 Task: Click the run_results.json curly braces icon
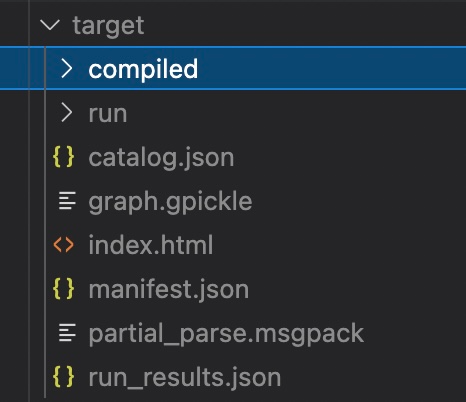point(63,377)
